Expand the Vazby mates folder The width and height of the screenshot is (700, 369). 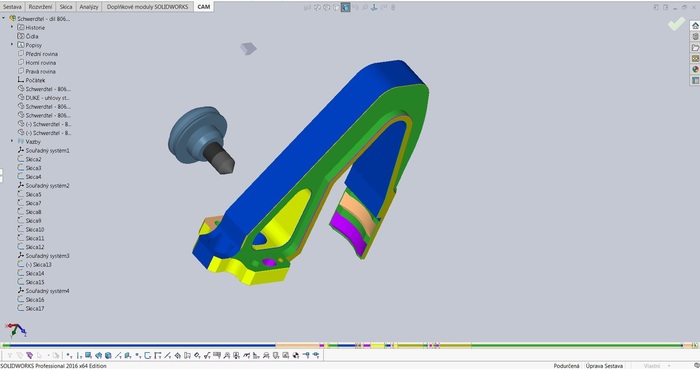click(x=12, y=141)
